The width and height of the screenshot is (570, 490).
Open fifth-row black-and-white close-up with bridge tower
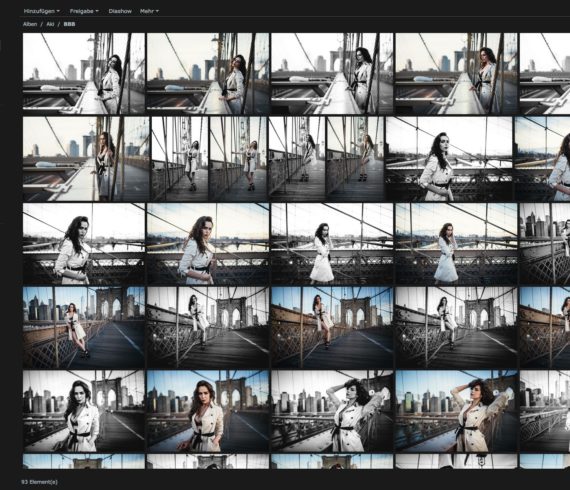(84, 411)
